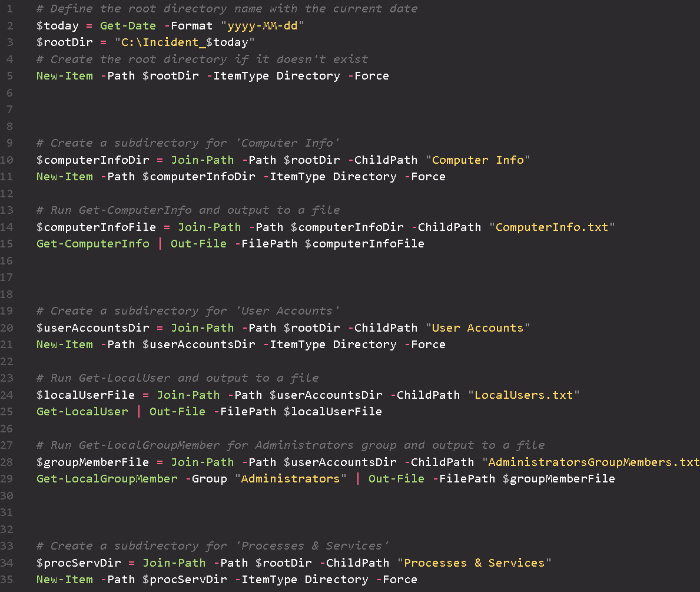Click $computerInfoFile at end of line 15
700x592 pixels.
click(x=365, y=244)
